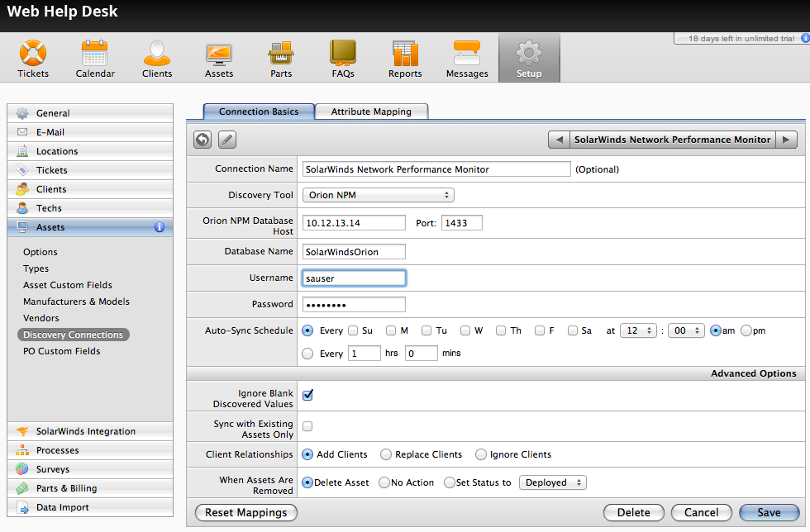
Task: Click the Assets sidebar info icon
Action: pos(159,226)
